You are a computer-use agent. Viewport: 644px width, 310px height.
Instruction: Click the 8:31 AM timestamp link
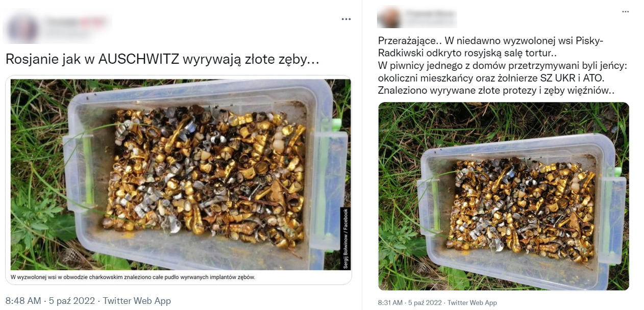pos(389,302)
